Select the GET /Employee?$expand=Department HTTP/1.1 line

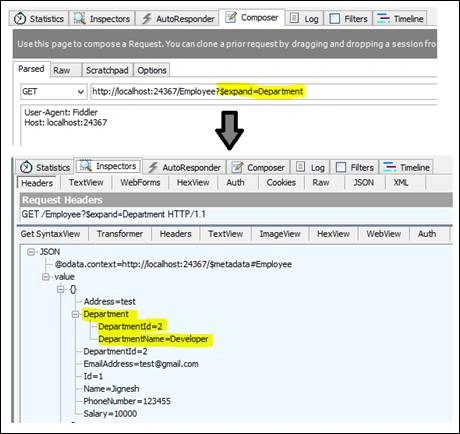113,214
